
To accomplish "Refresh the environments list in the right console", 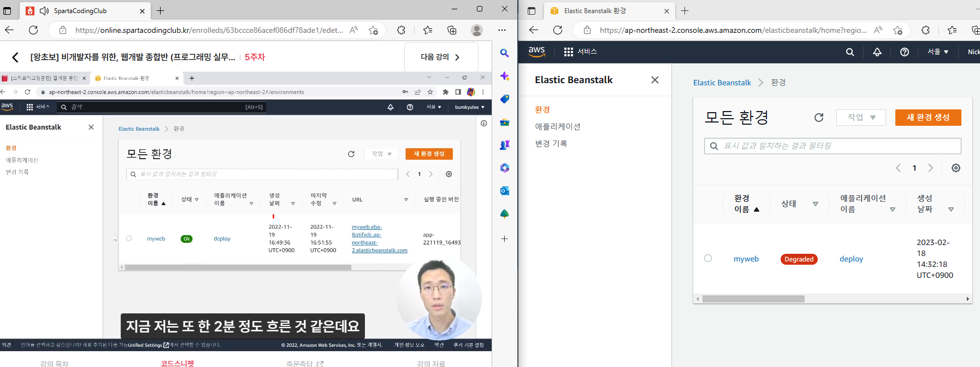I will 819,118.
